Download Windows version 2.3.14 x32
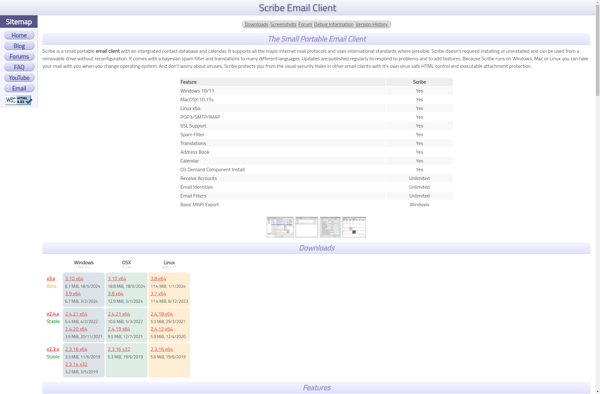Viewport: 600px width, 394px height. [76, 364]
